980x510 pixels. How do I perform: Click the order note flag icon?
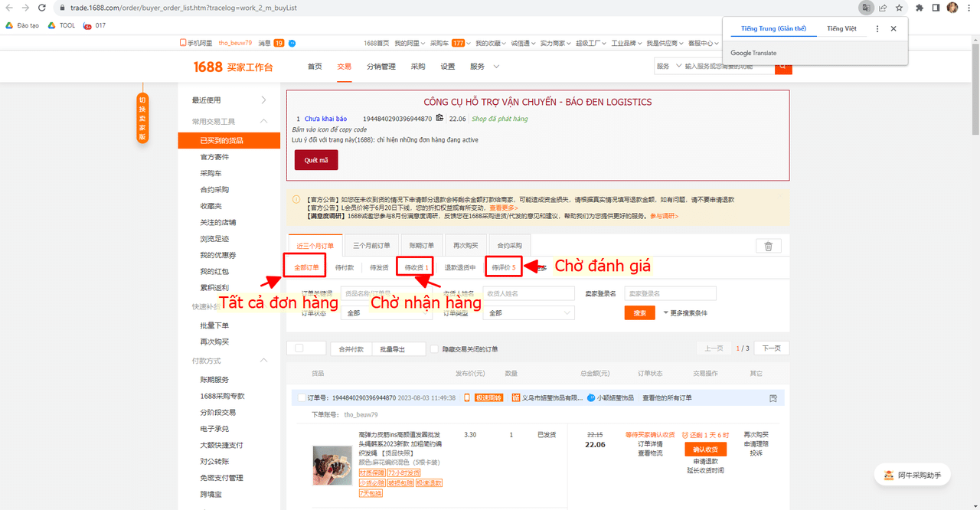[773, 398]
